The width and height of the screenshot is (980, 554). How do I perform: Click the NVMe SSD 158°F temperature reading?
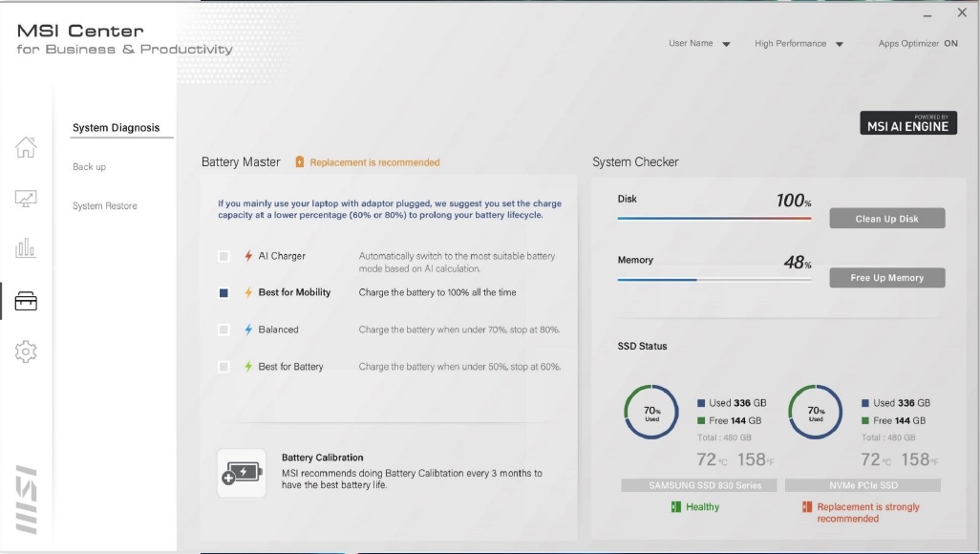920,459
